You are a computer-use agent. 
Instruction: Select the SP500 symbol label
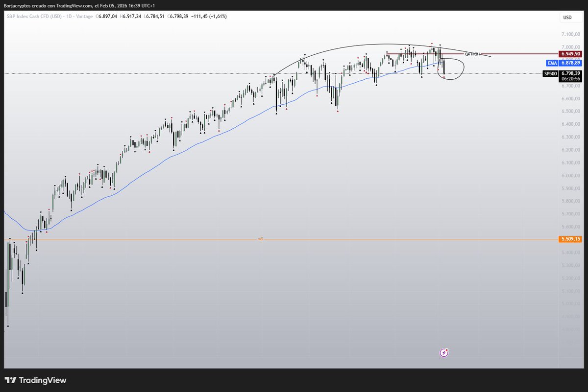[x=550, y=73]
